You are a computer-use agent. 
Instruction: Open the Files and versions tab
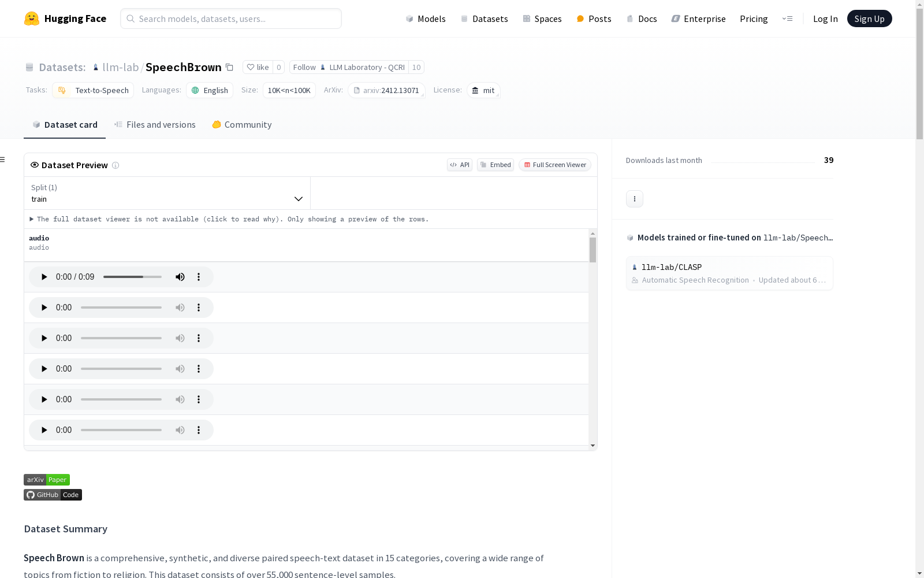155,125
